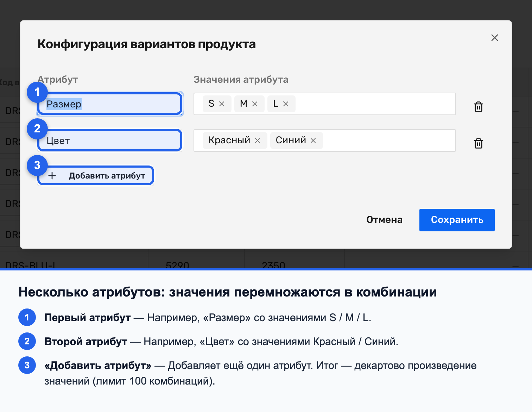The width and height of the screenshot is (532, 412).
Task: Remove the L value tag
Action: [286, 104]
